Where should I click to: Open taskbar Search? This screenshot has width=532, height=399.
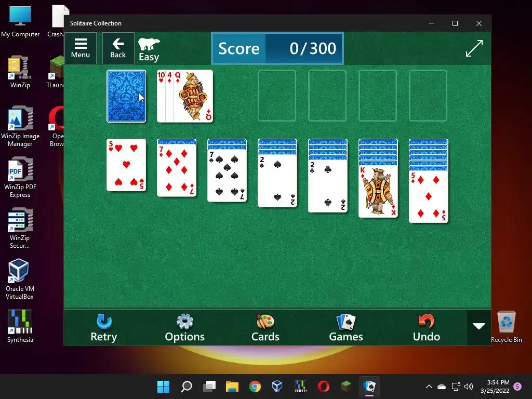pyautogui.click(x=187, y=387)
